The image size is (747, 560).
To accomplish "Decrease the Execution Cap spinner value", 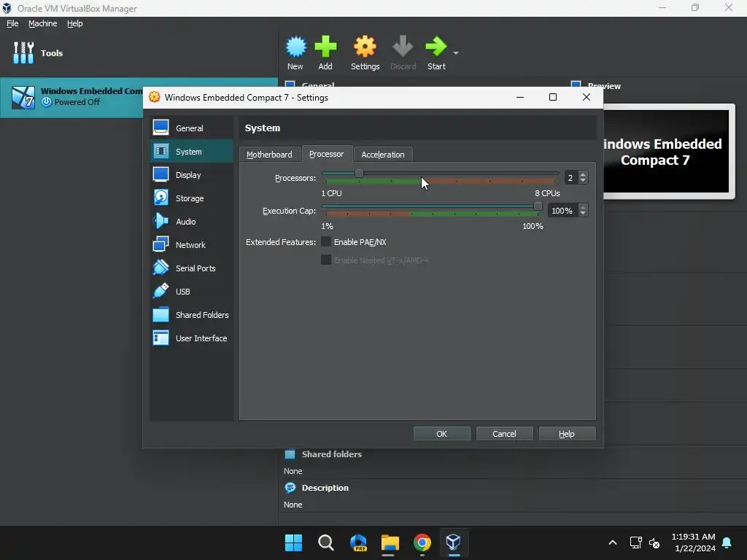I will (x=583, y=214).
